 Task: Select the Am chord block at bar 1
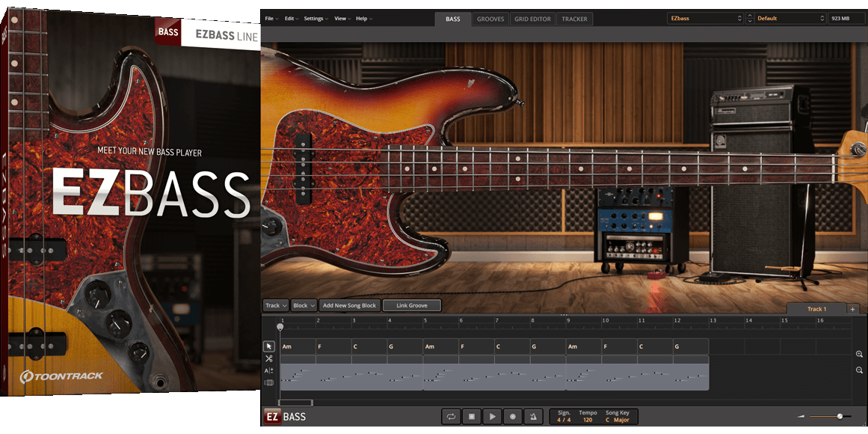tap(298, 347)
